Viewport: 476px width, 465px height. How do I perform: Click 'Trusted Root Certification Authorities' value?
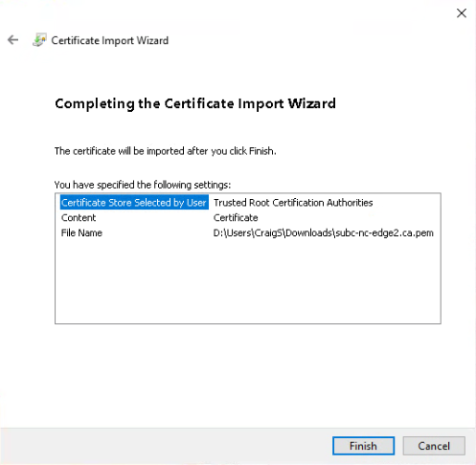(293, 203)
